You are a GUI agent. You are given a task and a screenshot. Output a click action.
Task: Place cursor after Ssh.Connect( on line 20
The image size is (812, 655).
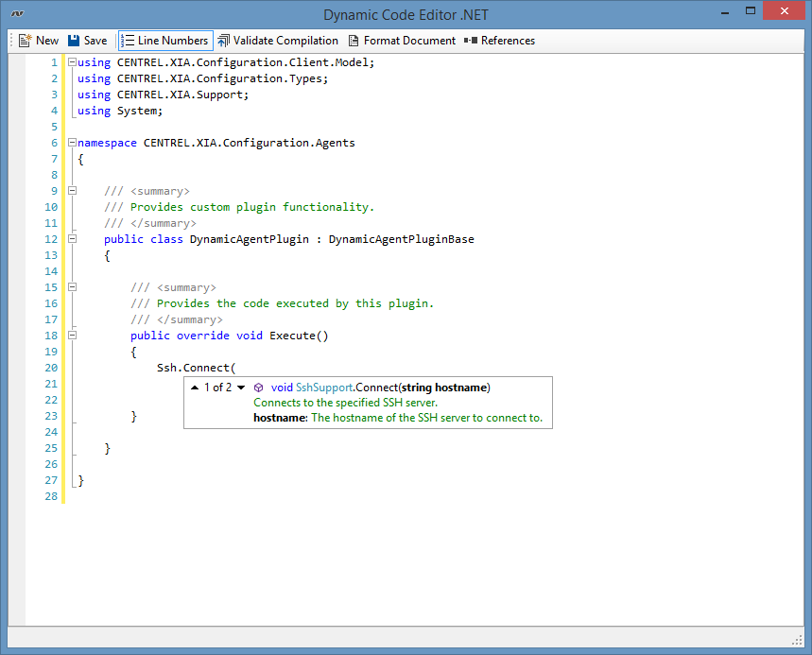pos(236,368)
